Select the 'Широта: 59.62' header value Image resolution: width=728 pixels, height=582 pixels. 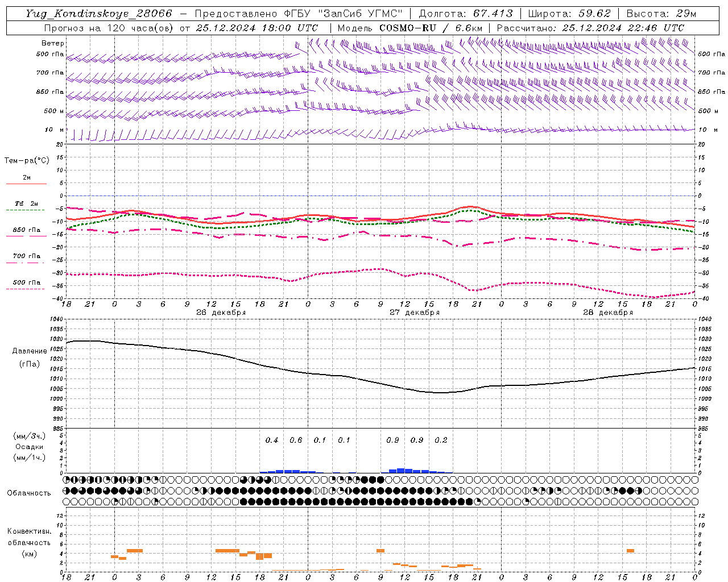tap(569, 14)
